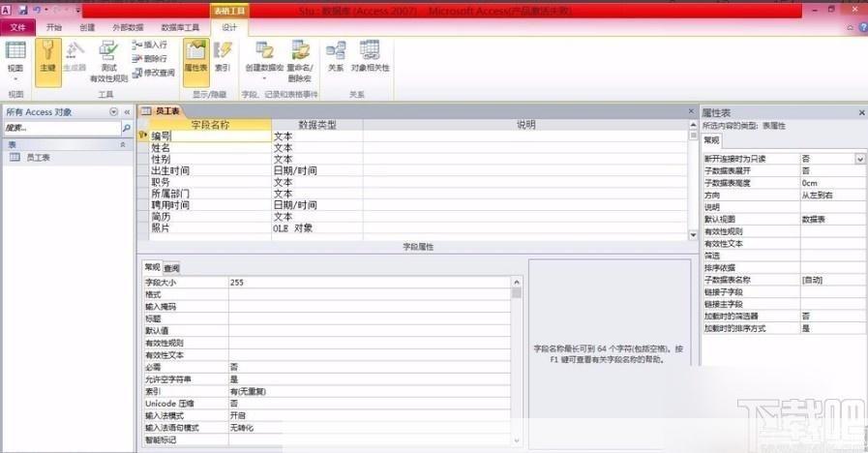868x453 pixels.
Task: Select the 员工表 document tab
Action: (x=161, y=111)
